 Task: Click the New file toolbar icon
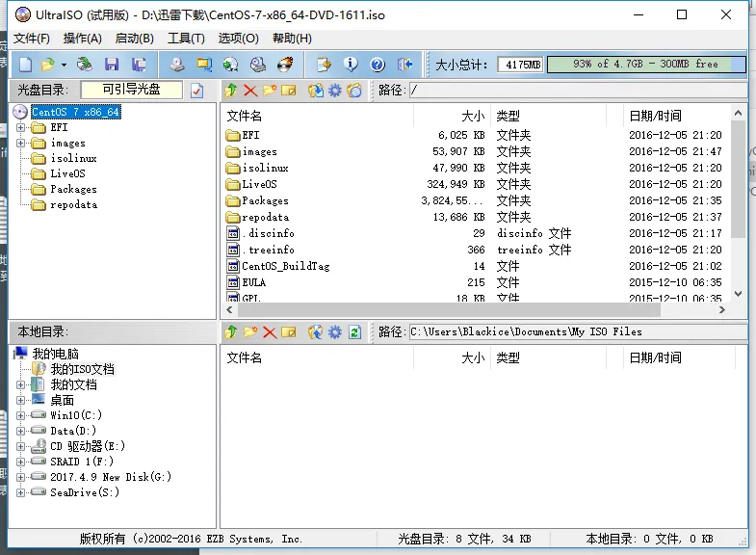pos(22,65)
